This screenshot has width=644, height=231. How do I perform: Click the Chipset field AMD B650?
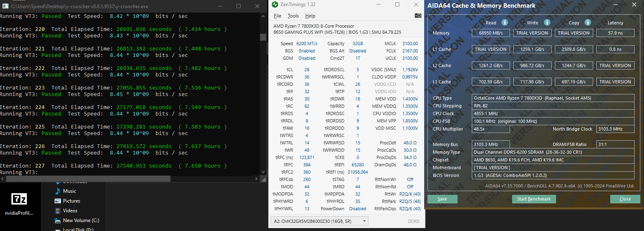pyautogui.click(x=553, y=160)
